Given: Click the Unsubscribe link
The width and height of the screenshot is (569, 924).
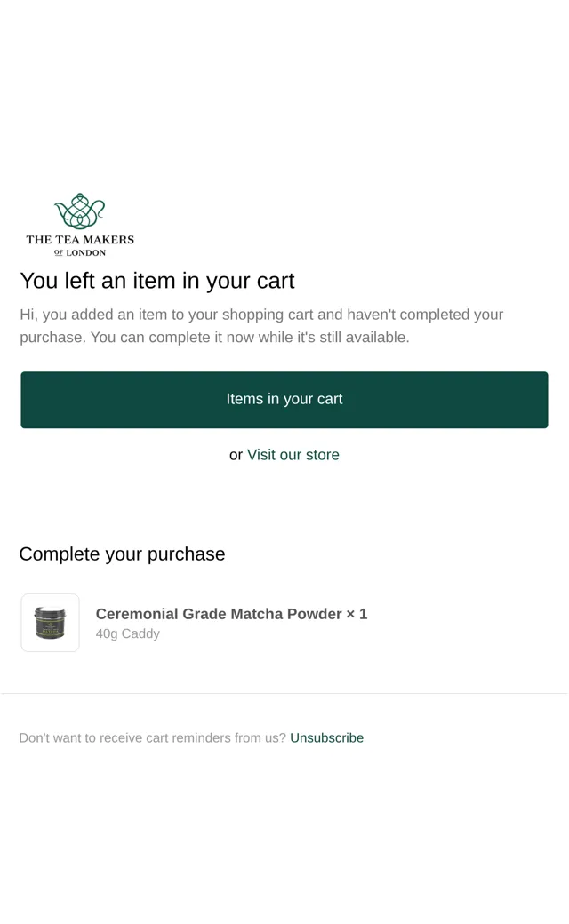Looking at the screenshot, I should [326, 737].
